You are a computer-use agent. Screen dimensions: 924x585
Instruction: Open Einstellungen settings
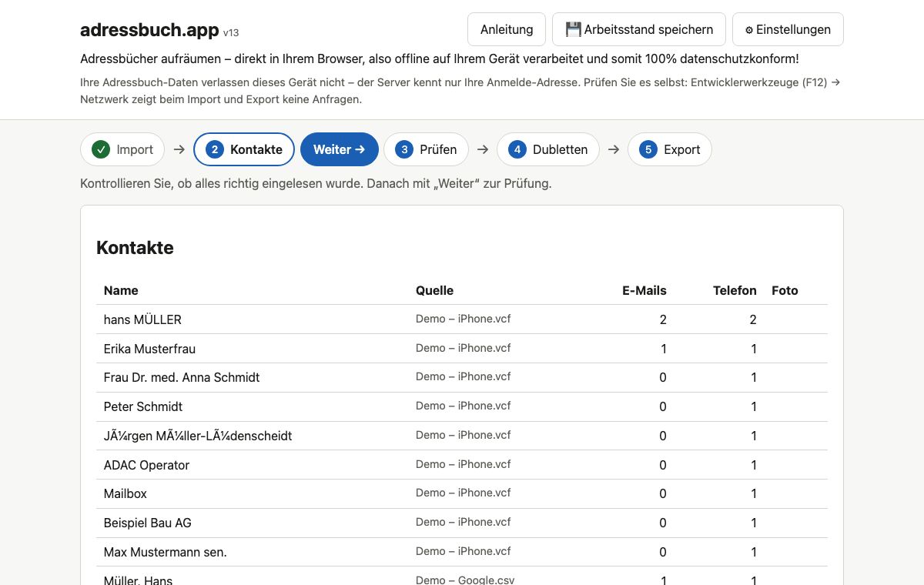click(x=788, y=29)
